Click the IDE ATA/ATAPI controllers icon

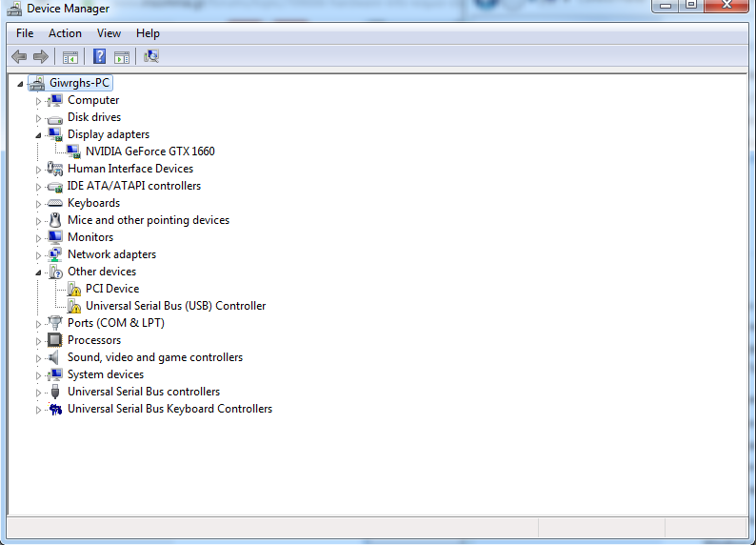(x=55, y=187)
